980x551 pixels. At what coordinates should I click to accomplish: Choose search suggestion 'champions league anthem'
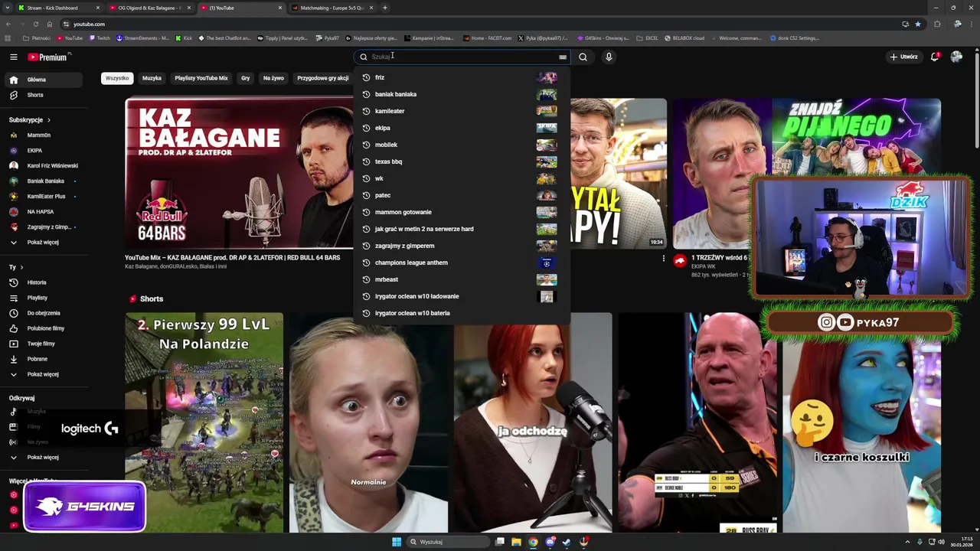(462, 262)
